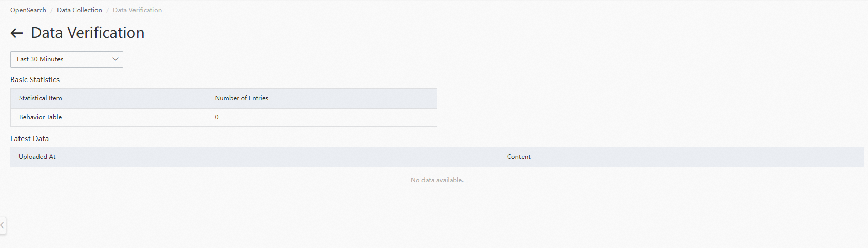
Task: Click the slash separator before Data Verification
Action: pos(107,10)
